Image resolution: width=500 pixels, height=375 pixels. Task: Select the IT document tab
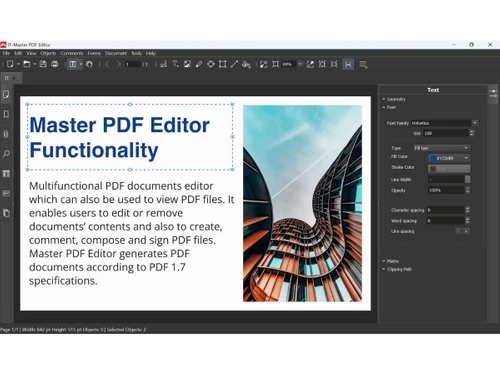tap(11, 78)
